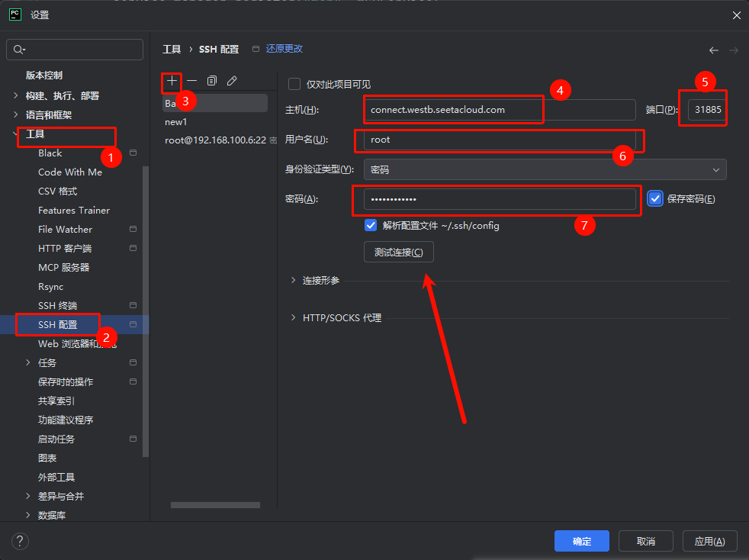Uncheck the 保存密码 checkbox
The height and width of the screenshot is (560, 749).
pos(655,199)
